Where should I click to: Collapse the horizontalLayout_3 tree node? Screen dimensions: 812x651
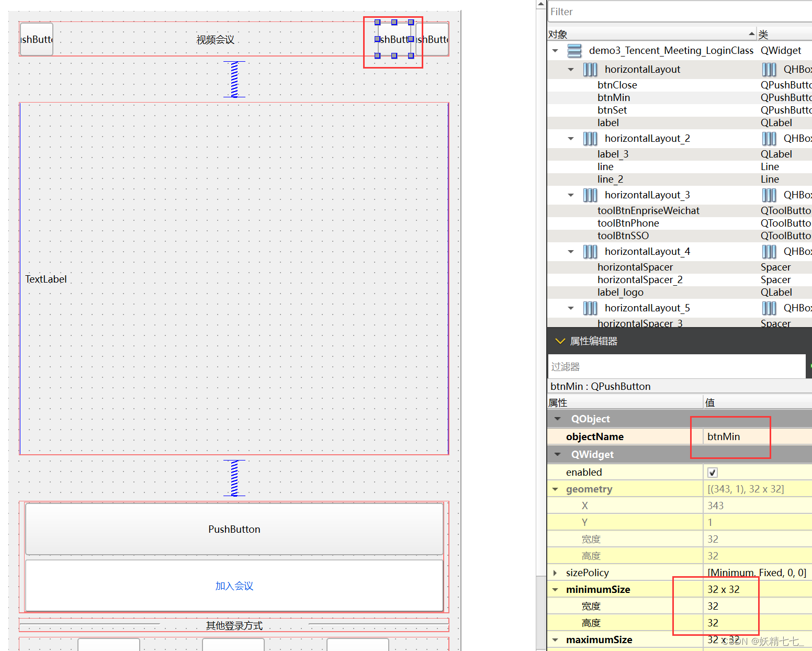click(x=571, y=195)
